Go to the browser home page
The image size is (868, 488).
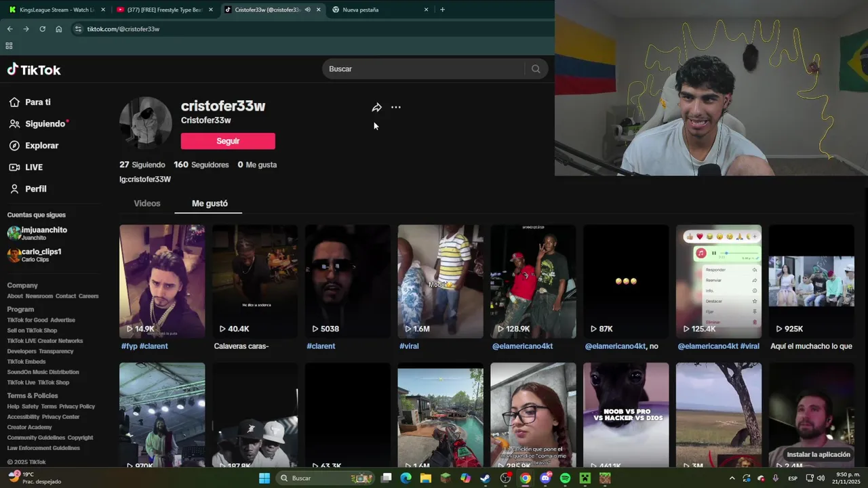pos(59,29)
